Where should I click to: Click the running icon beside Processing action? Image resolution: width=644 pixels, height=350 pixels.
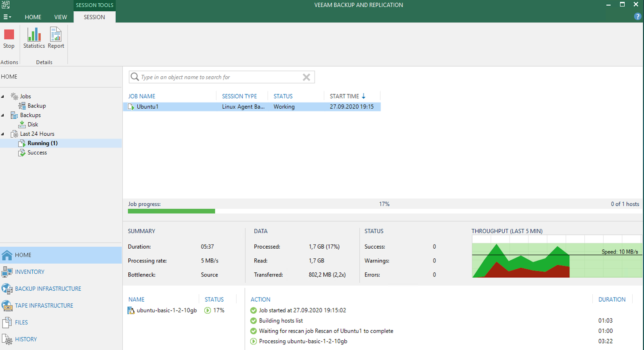254,341
